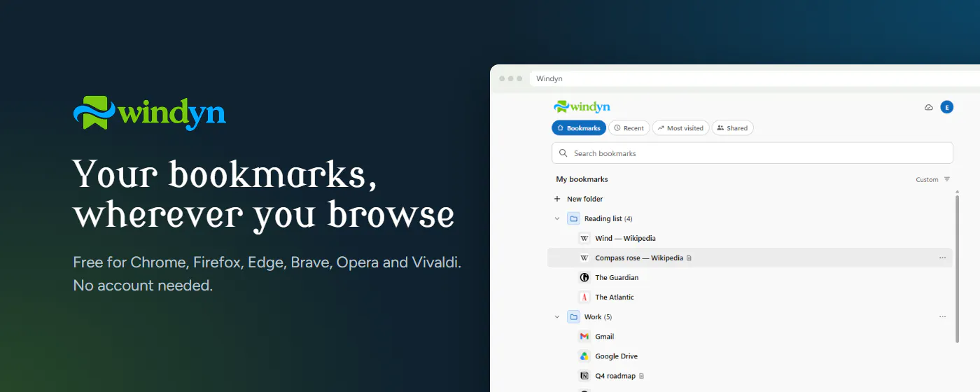
Task: Click the Work (5) folder label
Action: coord(598,317)
